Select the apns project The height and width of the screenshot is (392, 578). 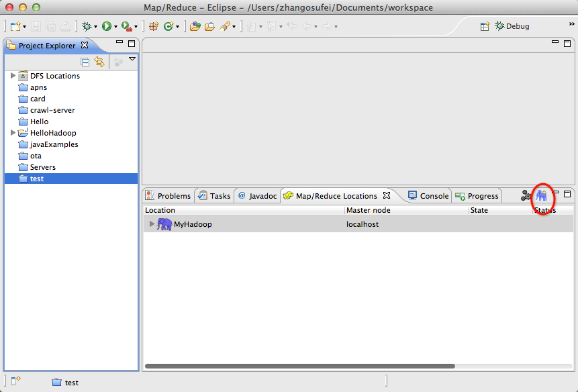click(x=38, y=87)
